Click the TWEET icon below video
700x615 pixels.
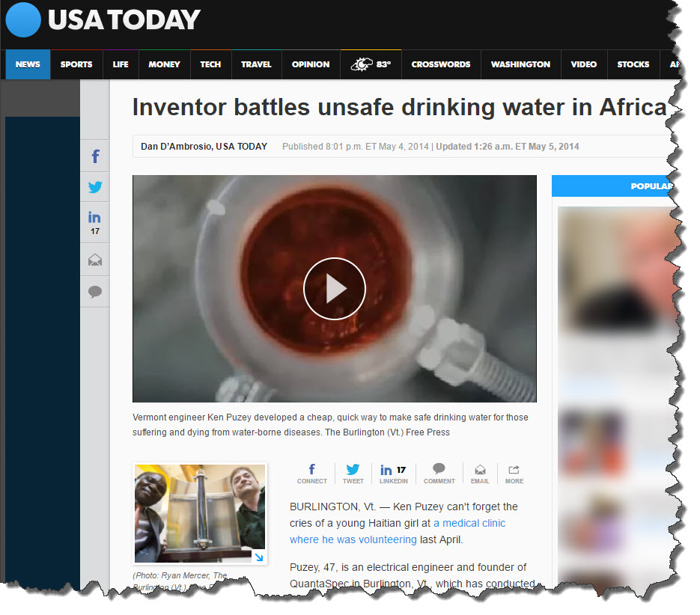pos(353,474)
